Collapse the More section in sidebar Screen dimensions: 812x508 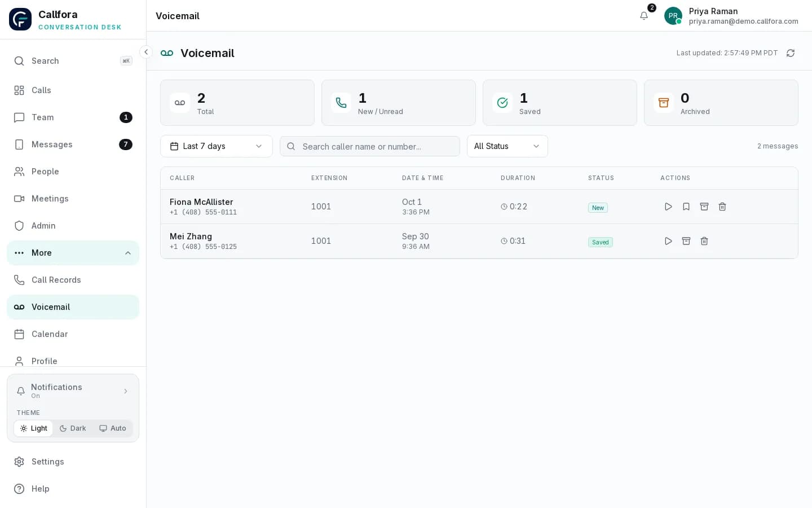(x=73, y=253)
